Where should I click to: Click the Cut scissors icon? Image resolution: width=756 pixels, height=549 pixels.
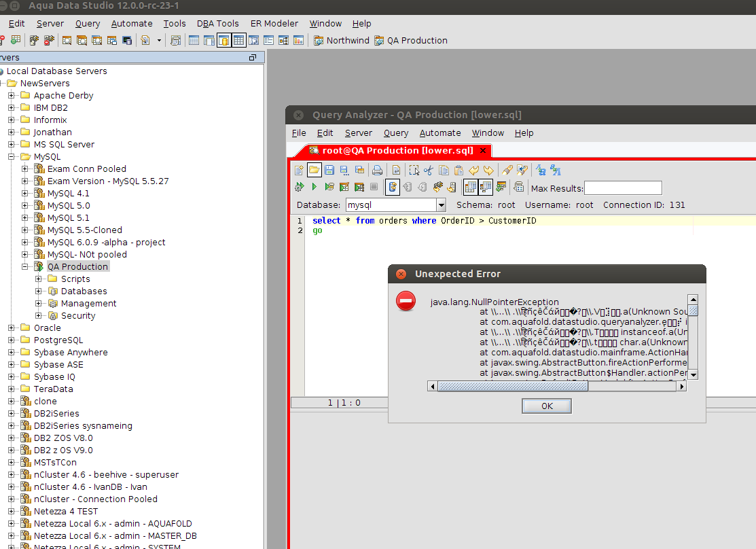pos(429,170)
